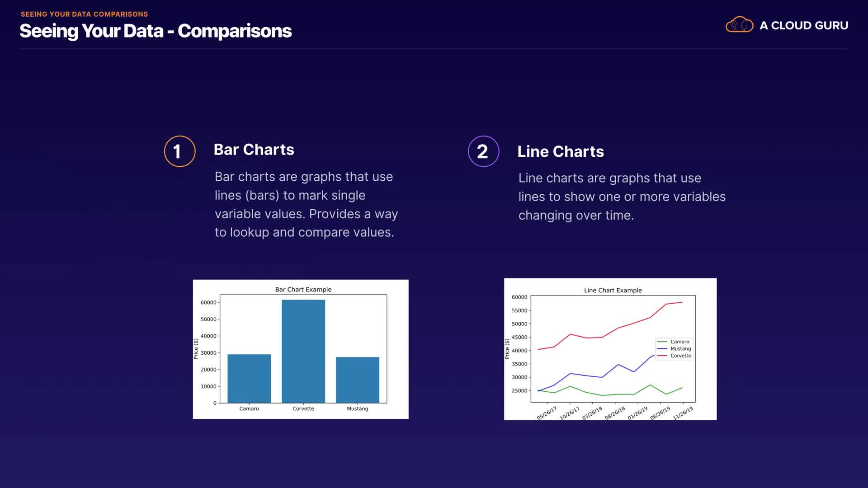The image size is (868, 488).
Task: Click the purple circled number 2 icon
Action: point(483,151)
